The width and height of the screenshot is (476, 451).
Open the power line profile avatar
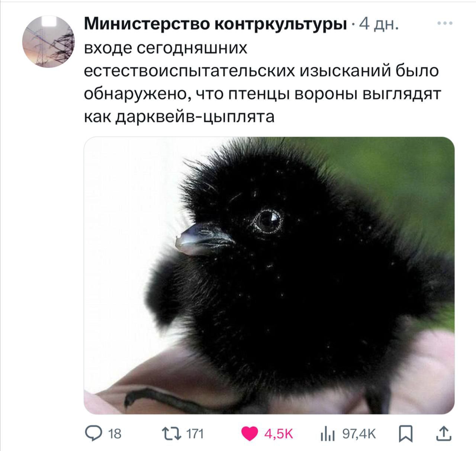click(x=49, y=42)
